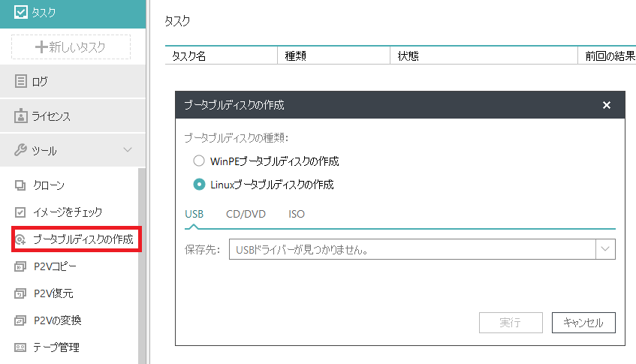
Task: Open the ログ menu entry
Action: pyautogui.click(x=73, y=81)
